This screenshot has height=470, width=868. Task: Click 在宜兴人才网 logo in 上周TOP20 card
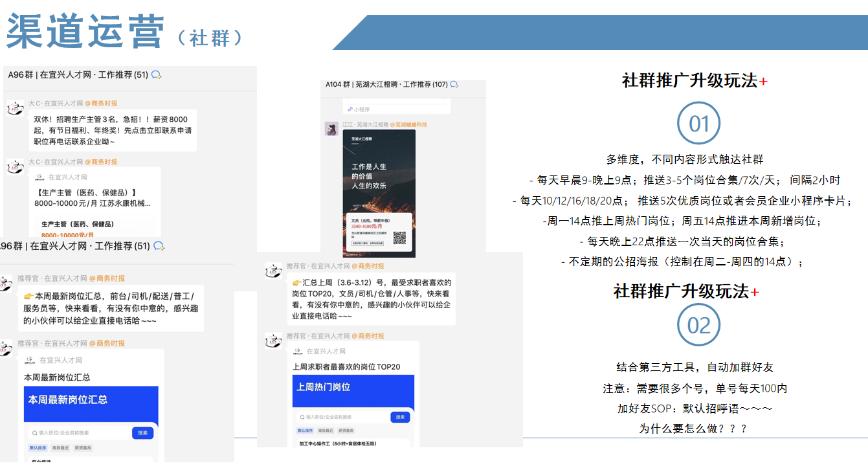(298, 351)
